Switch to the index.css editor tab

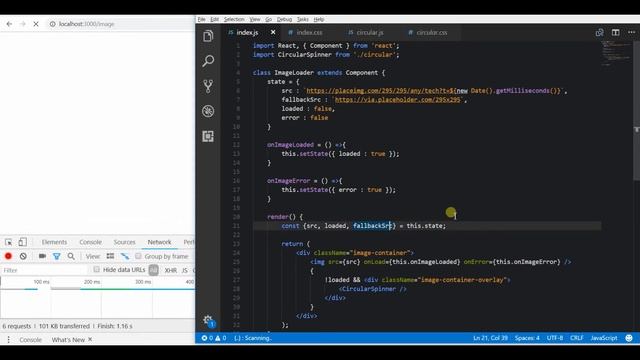(309, 32)
